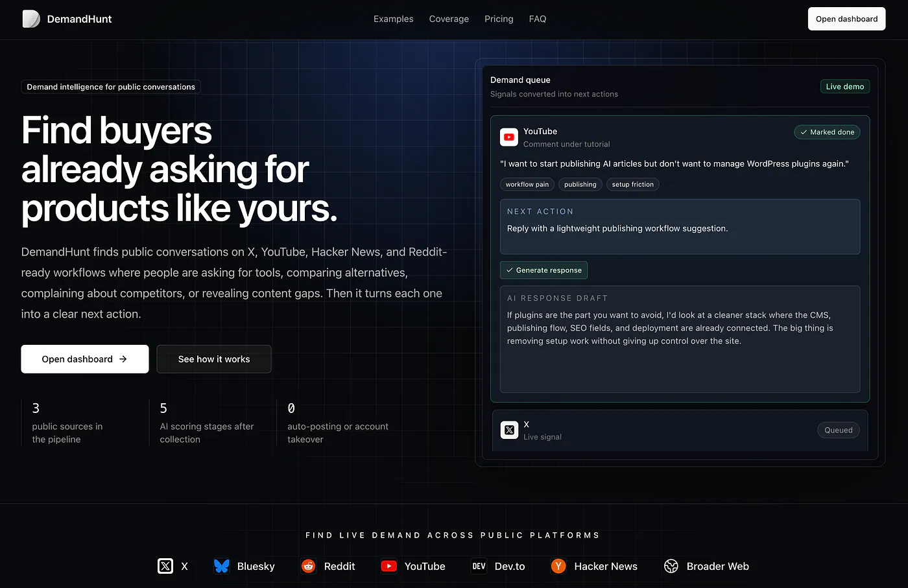Click the checkmark in Marked done badge
Image resolution: width=908 pixels, height=588 pixels.
(804, 132)
